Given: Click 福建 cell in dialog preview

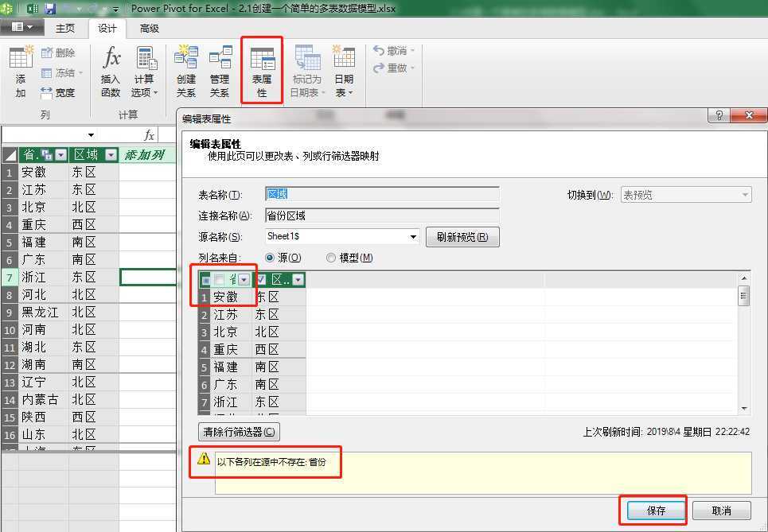Looking at the screenshot, I should (x=231, y=367).
